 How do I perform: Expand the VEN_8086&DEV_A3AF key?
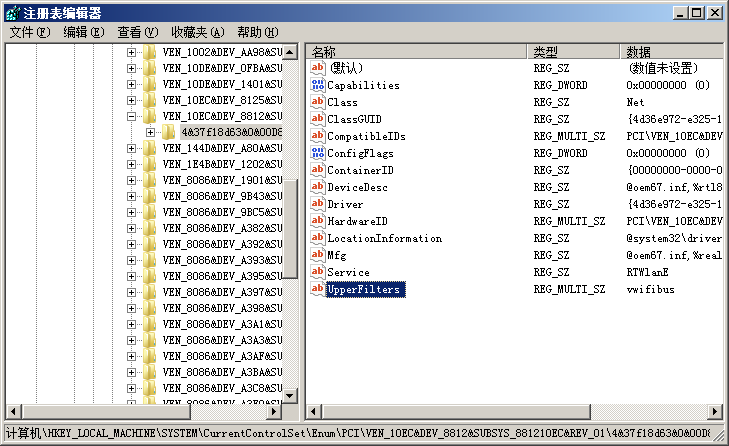[x=132, y=356]
